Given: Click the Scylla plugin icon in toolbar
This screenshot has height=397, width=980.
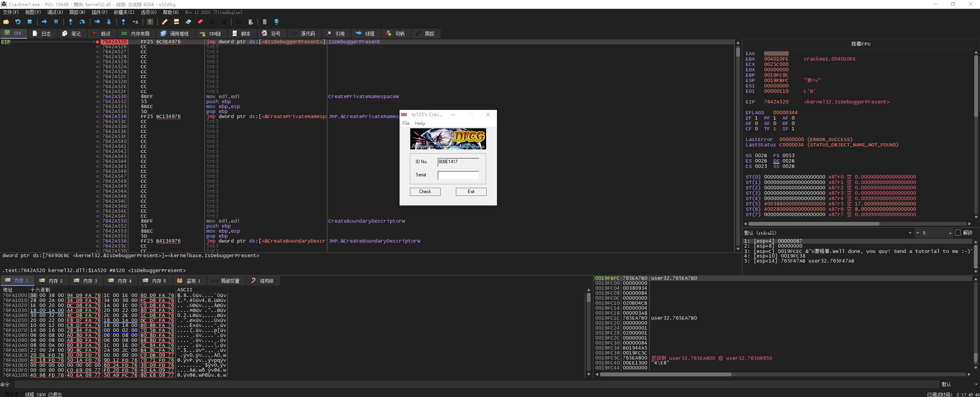Looking at the screenshot, I should click(150, 22).
